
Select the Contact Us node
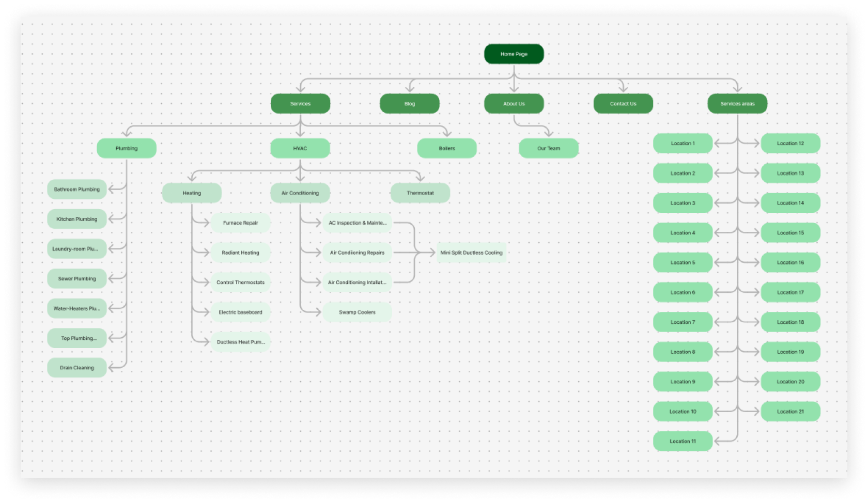coord(623,104)
